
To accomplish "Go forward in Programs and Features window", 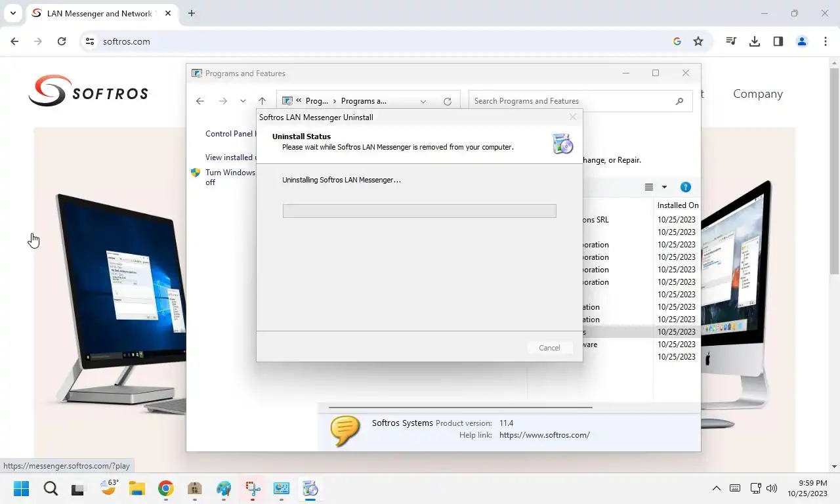I will click(223, 101).
